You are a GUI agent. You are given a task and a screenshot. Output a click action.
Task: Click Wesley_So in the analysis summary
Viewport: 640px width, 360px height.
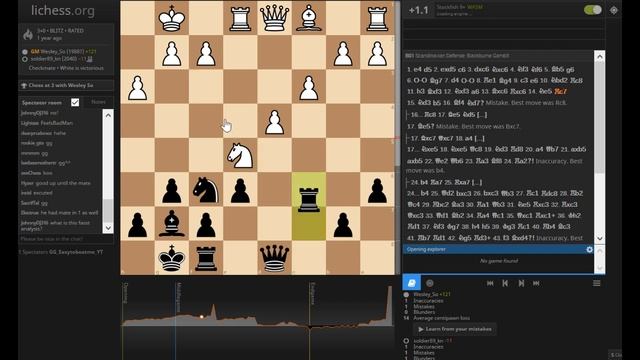427,294
